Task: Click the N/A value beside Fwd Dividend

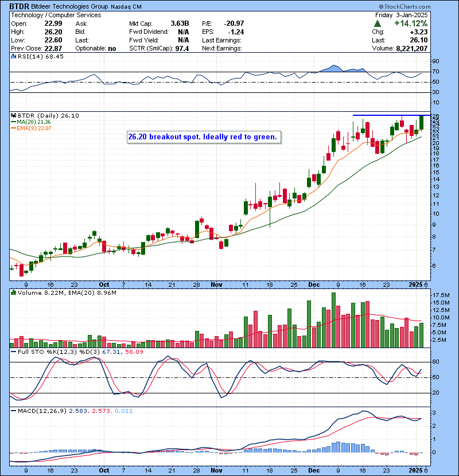Action: click(x=184, y=32)
